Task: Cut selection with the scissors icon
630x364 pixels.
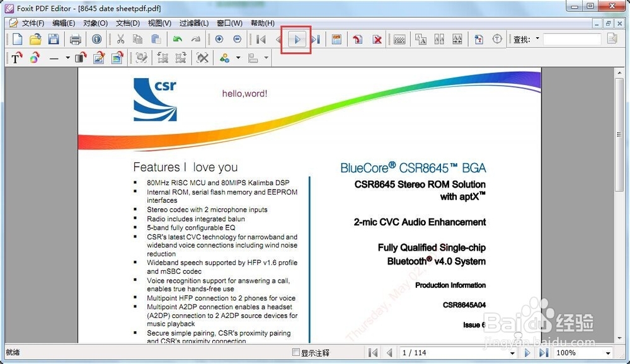Action: [x=120, y=39]
